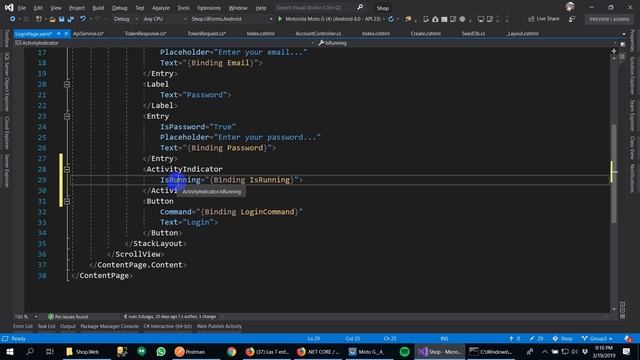This screenshot has width=640, height=360.
Task: Click the Error List panel tab
Action: tap(23, 326)
